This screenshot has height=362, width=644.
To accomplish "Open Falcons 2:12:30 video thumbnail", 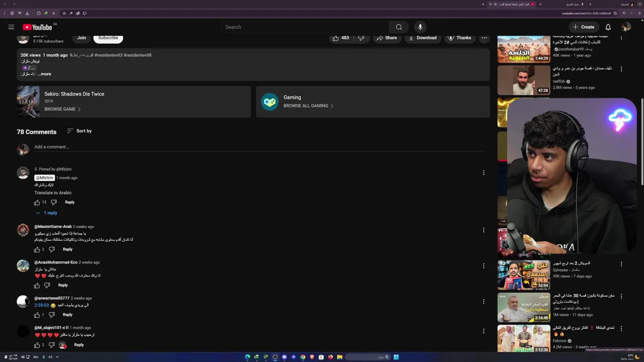I will pos(524,339).
